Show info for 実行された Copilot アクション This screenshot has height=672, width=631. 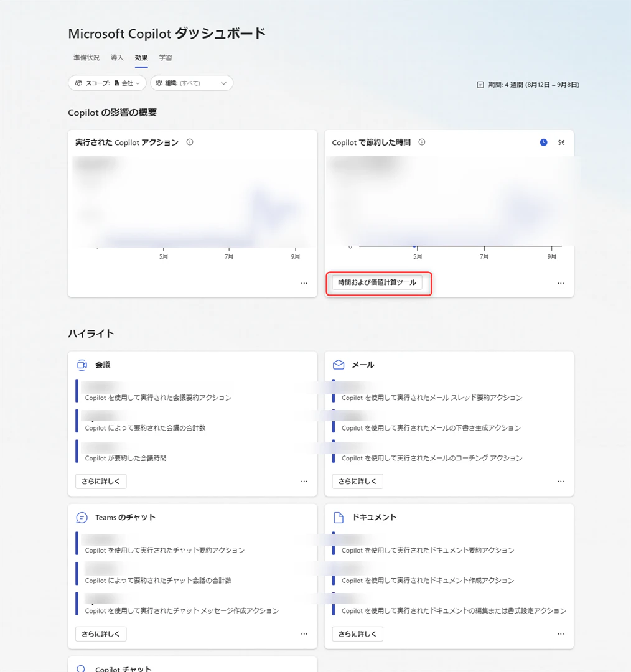(189, 142)
